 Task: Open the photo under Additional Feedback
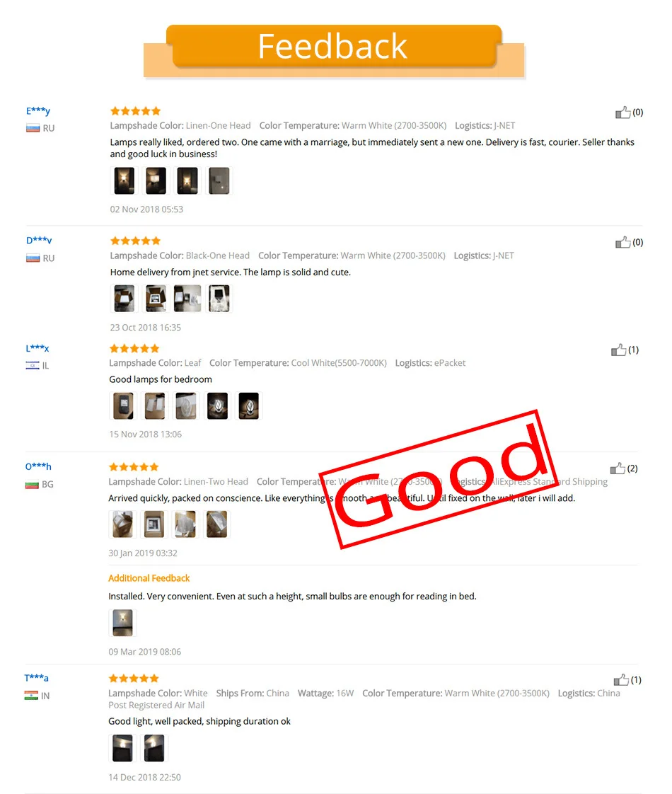(x=122, y=622)
